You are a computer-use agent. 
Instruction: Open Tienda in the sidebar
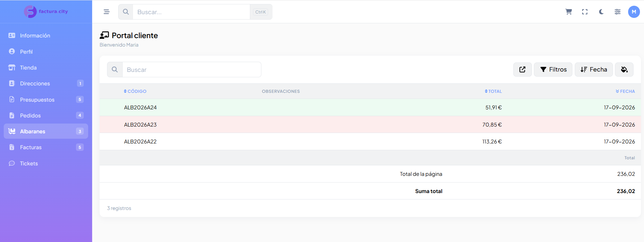pos(46,68)
